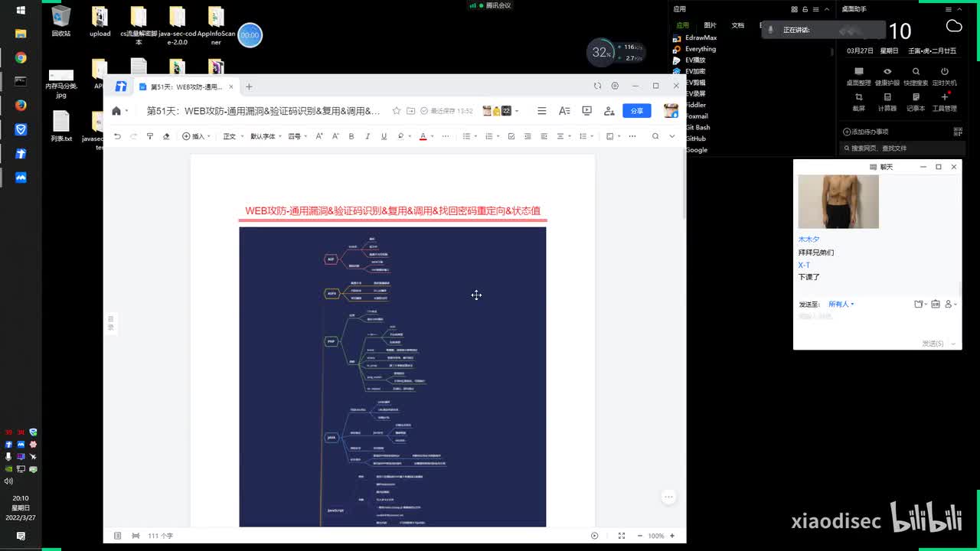980x551 pixels.
Task: Open the floating more-options bubble
Action: coord(668,497)
